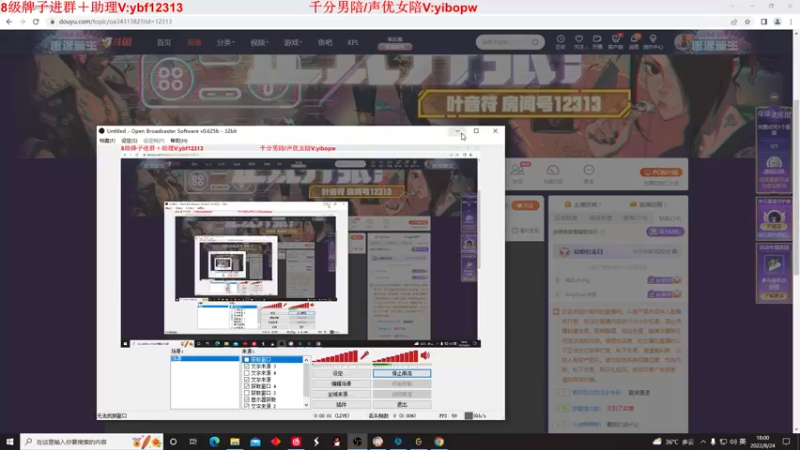
Task: Open the browser profile icon
Action: click(777, 21)
